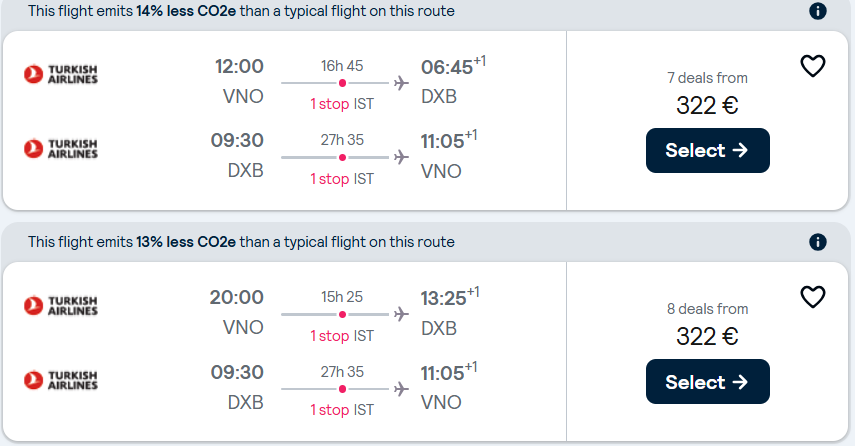Click Turkish Airlines logo on 12:00 departure
Viewport: 855px width, 446px height.
click(61, 74)
